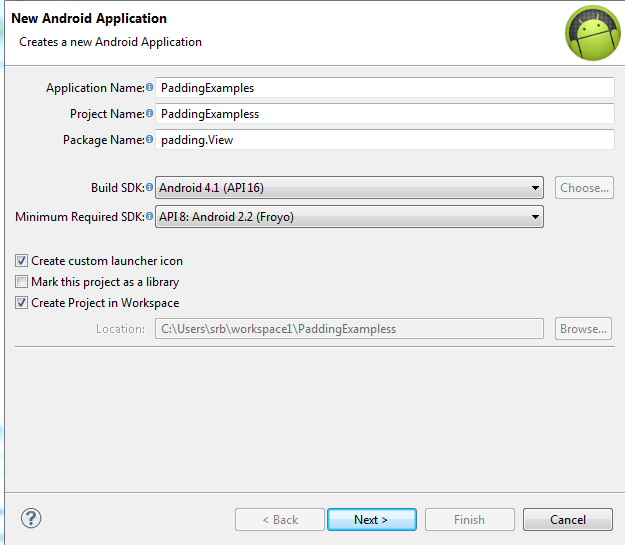The width and height of the screenshot is (625, 545).
Task: Click the 'Application Name:' label
Action: (95, 88)
